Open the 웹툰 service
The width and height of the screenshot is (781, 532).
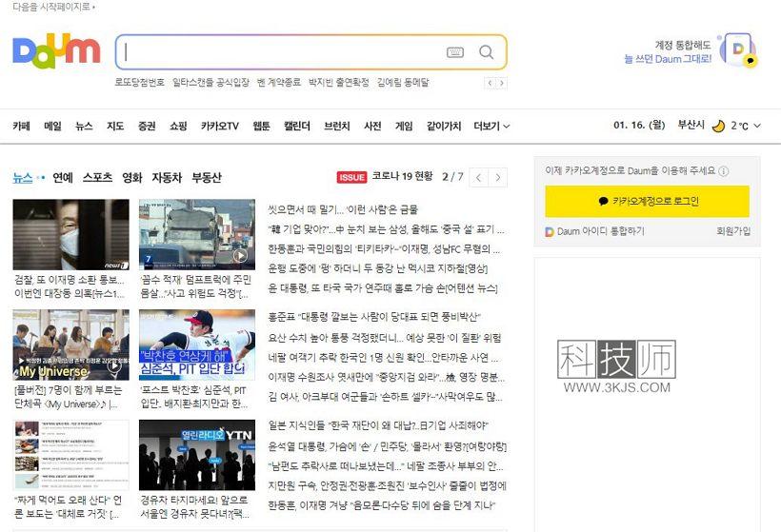pyautogui.click(x=261, y=126)
